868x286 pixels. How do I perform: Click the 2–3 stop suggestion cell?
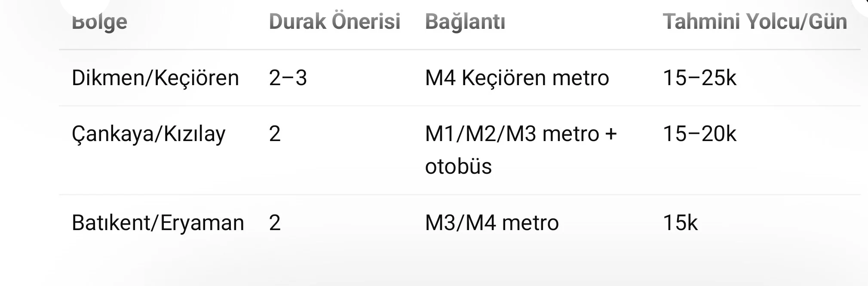pyautogui.click(x=288, y=78)
